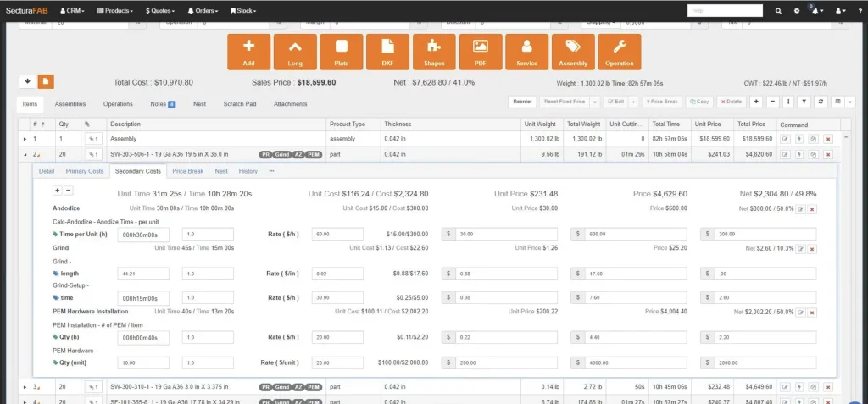Click the plus icon in items toolbar

757,102
